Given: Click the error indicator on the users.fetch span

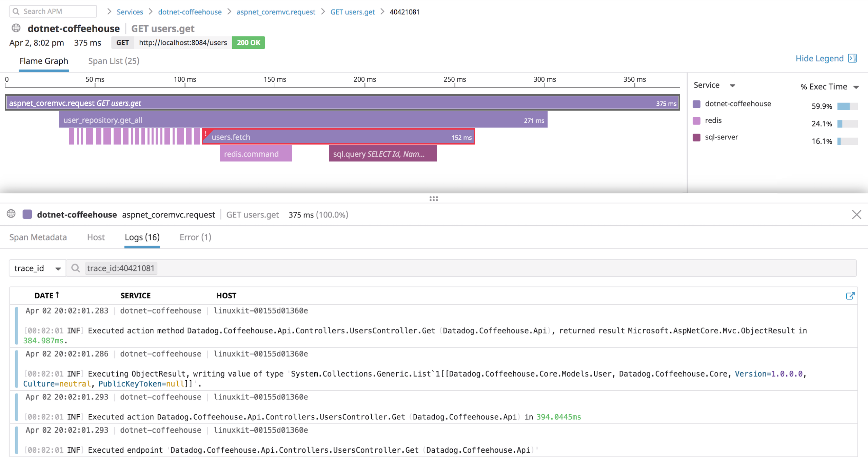Looking at the screenshot, I should tap(206, 134).
